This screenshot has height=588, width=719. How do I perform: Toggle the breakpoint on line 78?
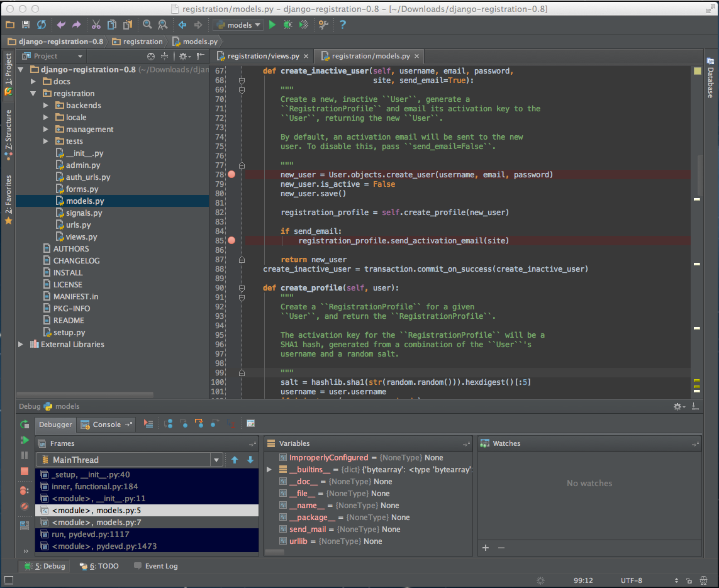[x=231, y=175]
